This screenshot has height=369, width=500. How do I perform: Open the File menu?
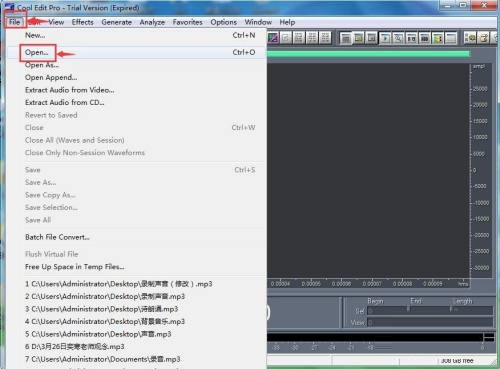15,22
